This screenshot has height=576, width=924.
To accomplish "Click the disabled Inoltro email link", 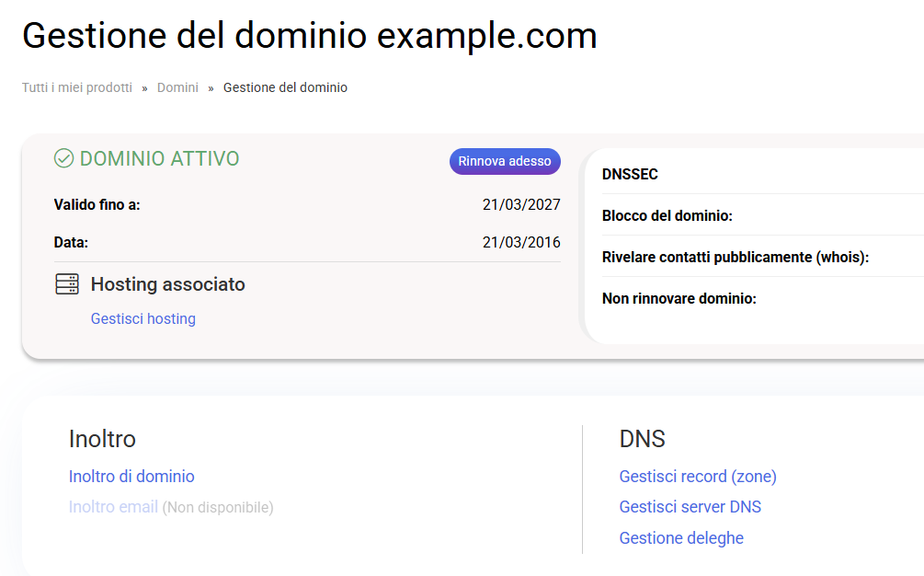I will (113, 507).
